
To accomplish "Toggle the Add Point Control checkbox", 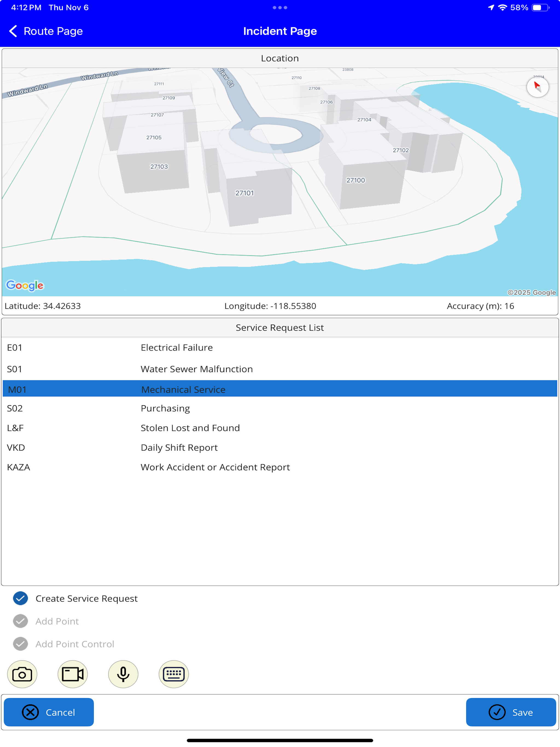I will 20,644.
